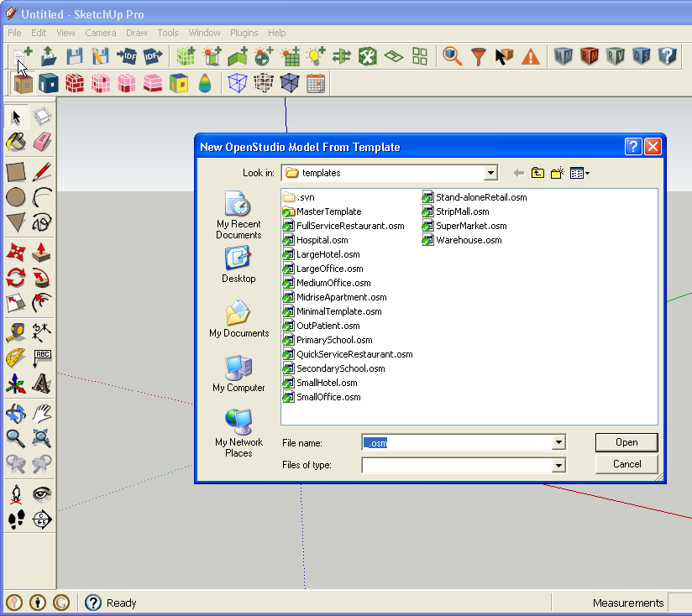Select the Circle tool

pos(16,197)
